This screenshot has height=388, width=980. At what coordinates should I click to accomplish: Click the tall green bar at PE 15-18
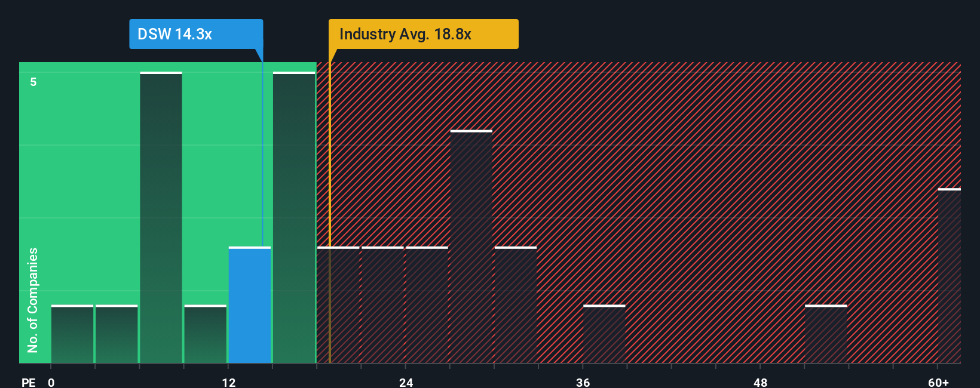pyautogui.click(x=294, y=217)
